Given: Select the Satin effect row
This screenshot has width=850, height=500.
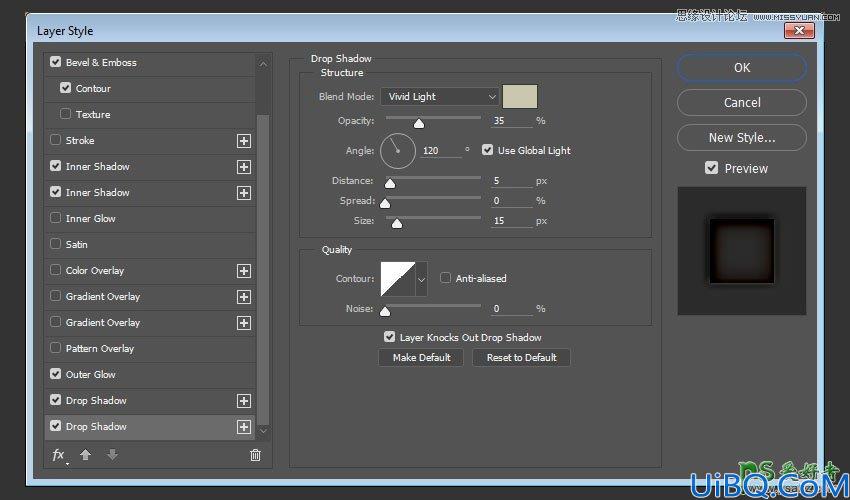Looking at the screenshot, I should (150, 245).
